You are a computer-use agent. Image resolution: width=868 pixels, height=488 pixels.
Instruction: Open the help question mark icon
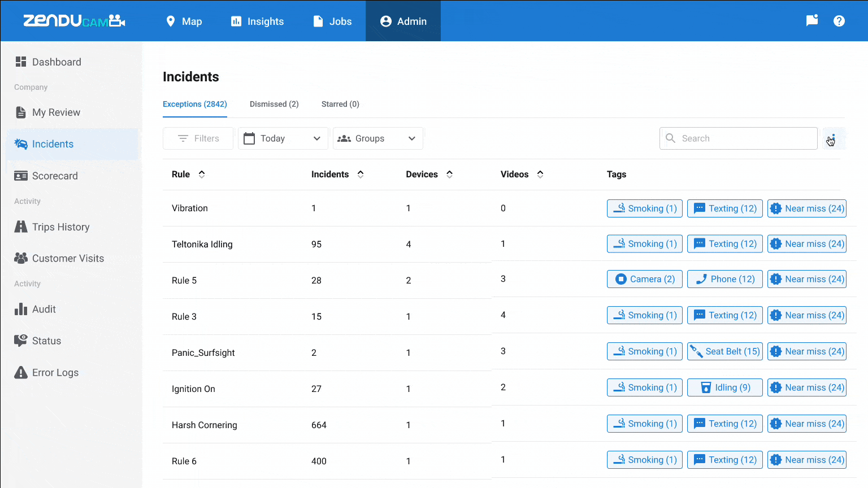click(x=839, y=21)
